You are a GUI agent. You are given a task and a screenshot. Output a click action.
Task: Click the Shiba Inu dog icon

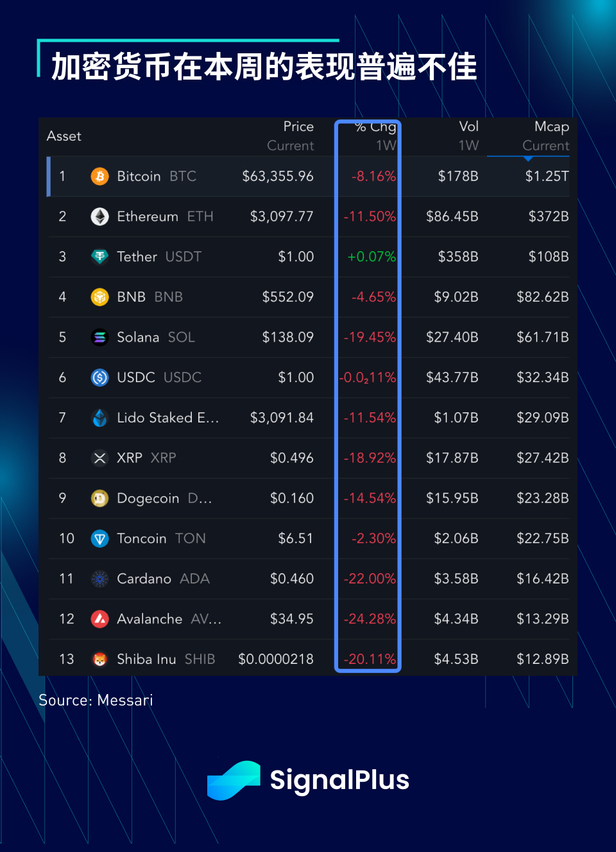[99, 659]
